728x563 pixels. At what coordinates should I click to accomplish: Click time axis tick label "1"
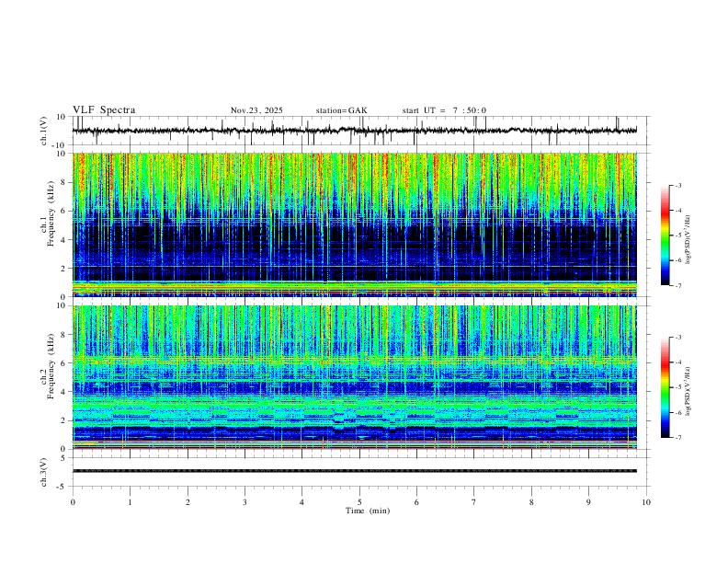pyautogui.click(x=130, y=502)
